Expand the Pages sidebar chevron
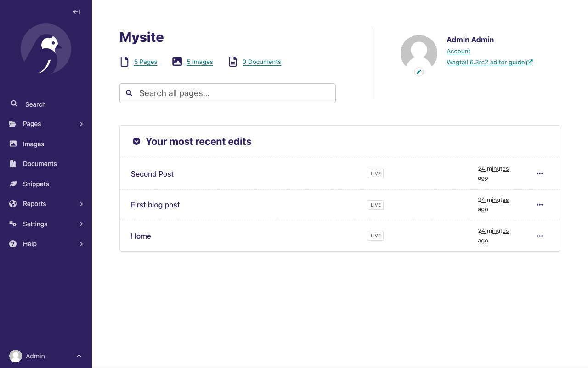Viewport: 588px width, 368px height. click(x=81, y=124)
